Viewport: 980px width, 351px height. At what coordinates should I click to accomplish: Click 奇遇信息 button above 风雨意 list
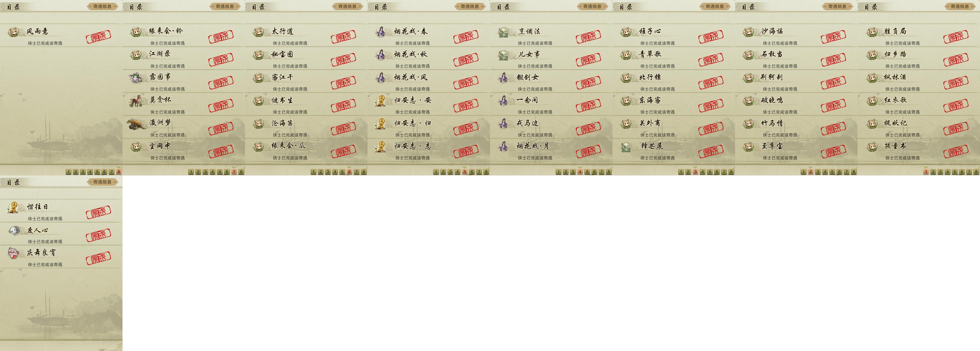[x=102, y=7]
